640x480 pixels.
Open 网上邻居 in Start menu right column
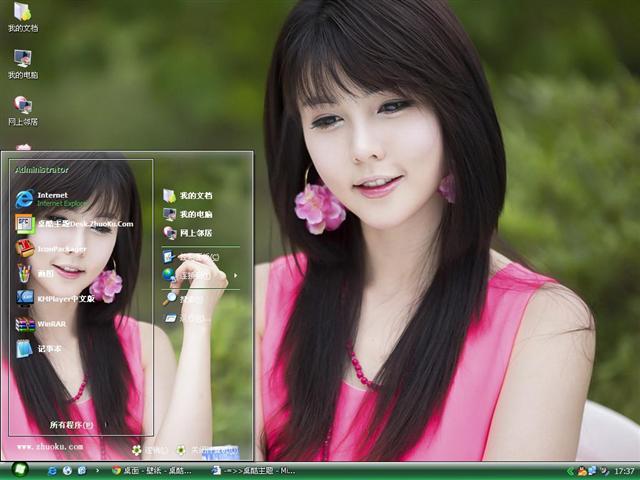pyautogui.click(x=188, y=233)
